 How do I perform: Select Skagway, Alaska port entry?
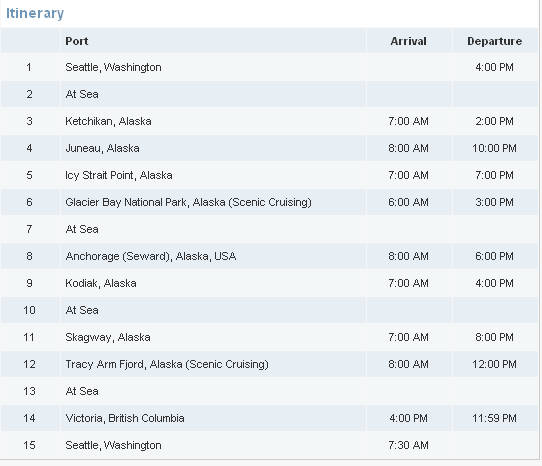click(108, 337)
